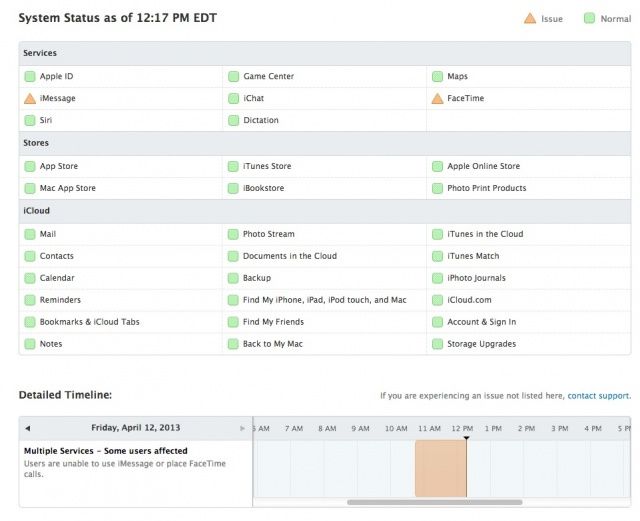
Task: Click the Notes label
Action: pyautogui.click(x=51, y=344)
